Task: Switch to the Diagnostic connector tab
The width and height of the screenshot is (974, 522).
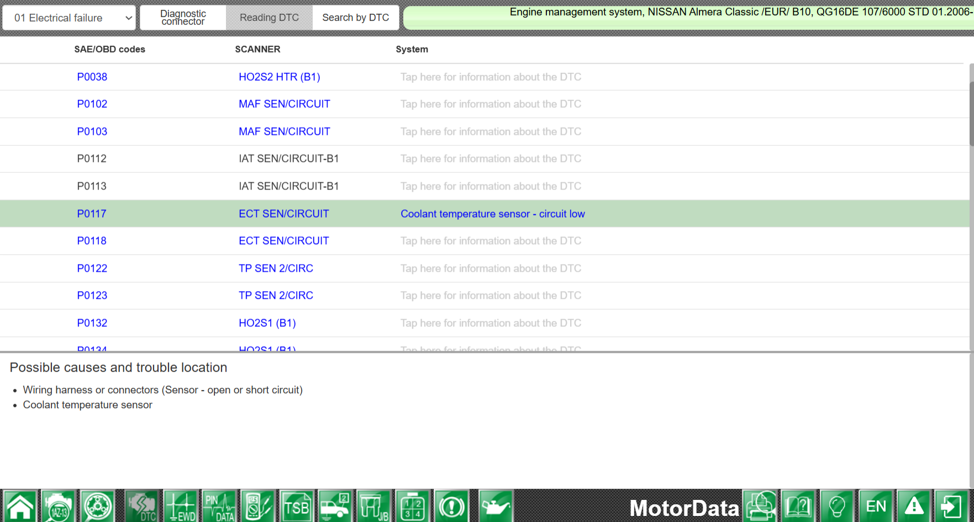Action: click(x=183, y=18)
